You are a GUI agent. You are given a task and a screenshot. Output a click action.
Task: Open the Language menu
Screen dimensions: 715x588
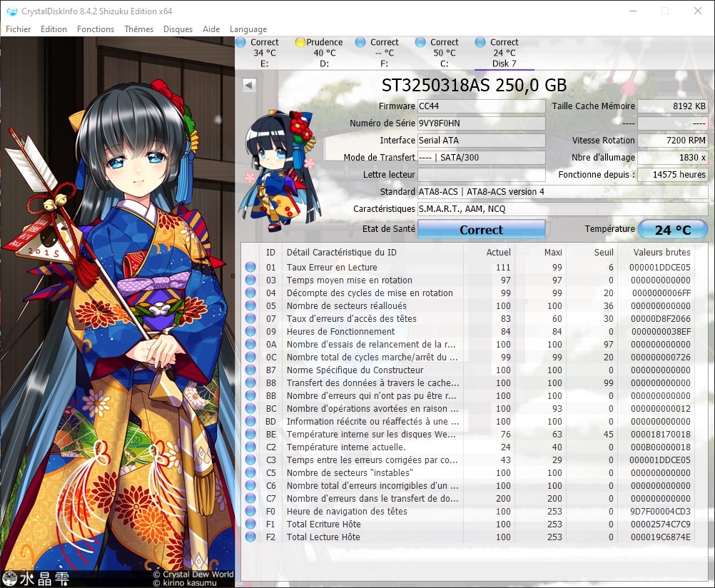click(x=248, y=29)
